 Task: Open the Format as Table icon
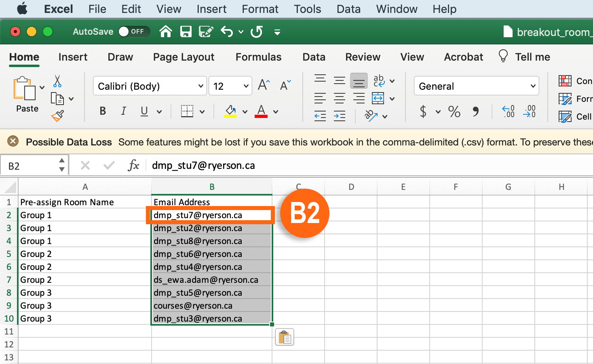[x=565, y=99]
